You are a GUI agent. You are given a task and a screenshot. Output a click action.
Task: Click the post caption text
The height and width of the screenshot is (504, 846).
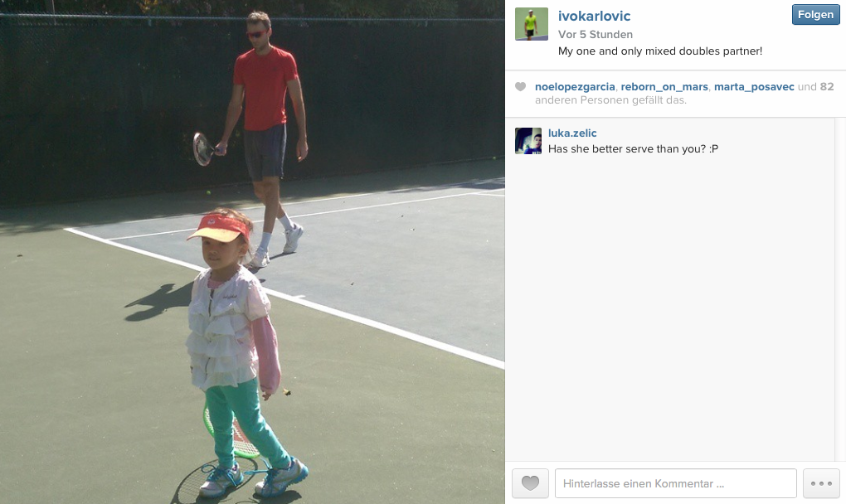coord(660,51)
